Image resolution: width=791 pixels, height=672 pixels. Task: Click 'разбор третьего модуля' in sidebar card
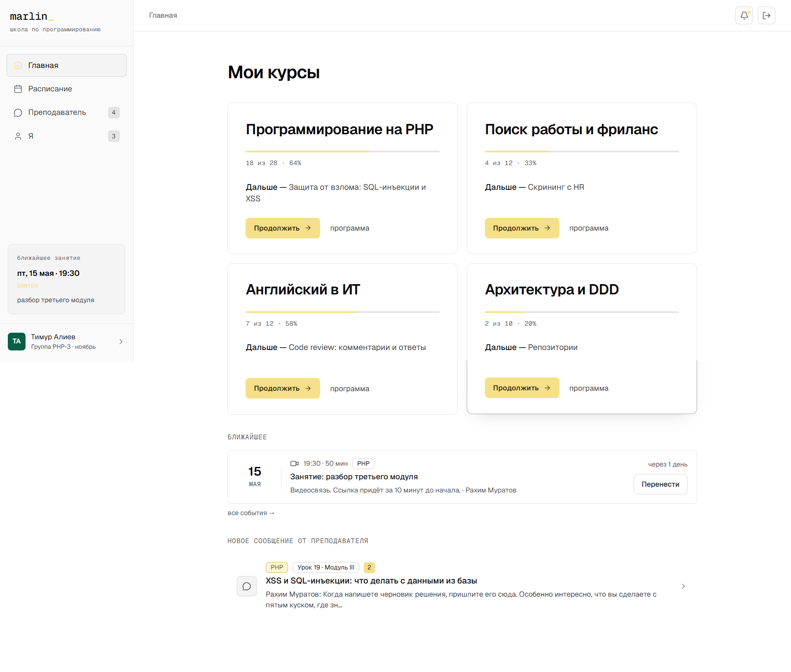56,300
